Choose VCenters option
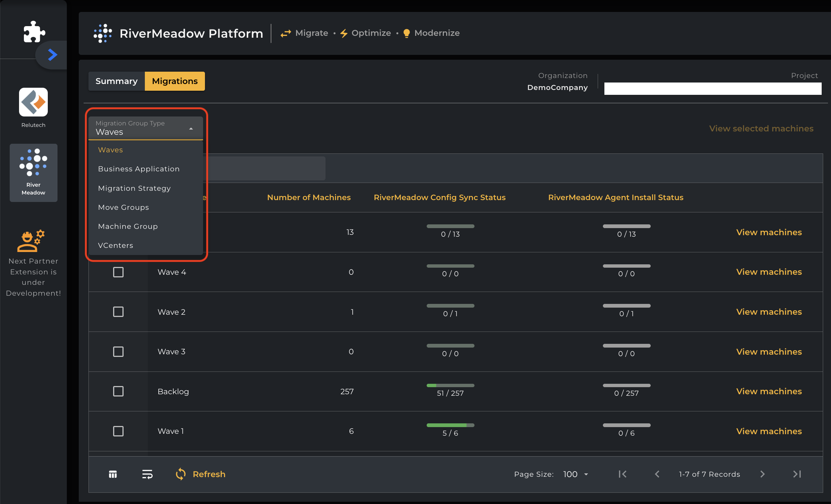 coord(146,245)
